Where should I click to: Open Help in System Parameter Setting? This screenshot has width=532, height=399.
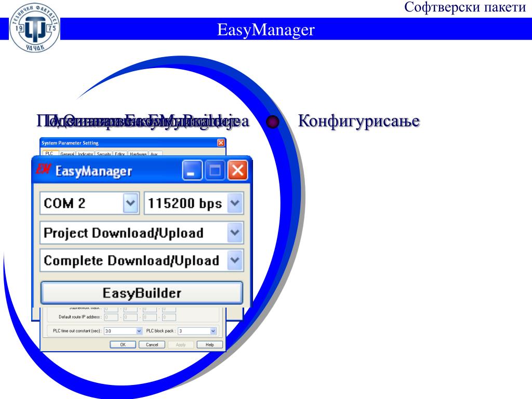click(210, 345)
